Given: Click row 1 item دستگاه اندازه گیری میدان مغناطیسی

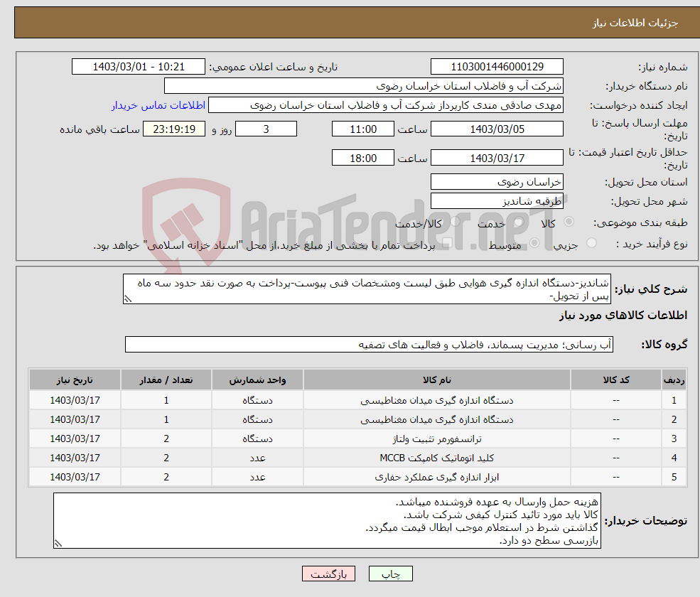Looking at the screenshot, I should pyautogui.click(x=436, y=400).
